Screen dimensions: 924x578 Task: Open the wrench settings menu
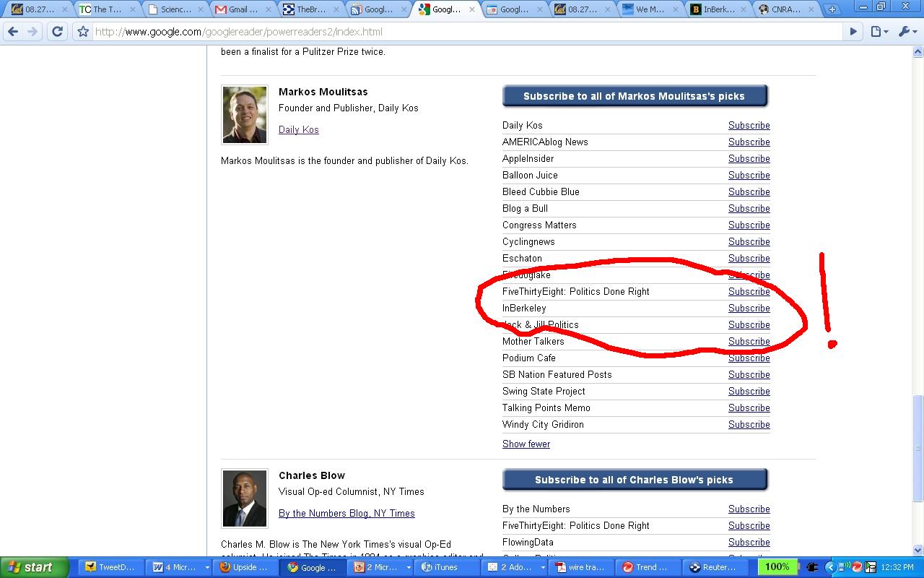coord(907,32)
